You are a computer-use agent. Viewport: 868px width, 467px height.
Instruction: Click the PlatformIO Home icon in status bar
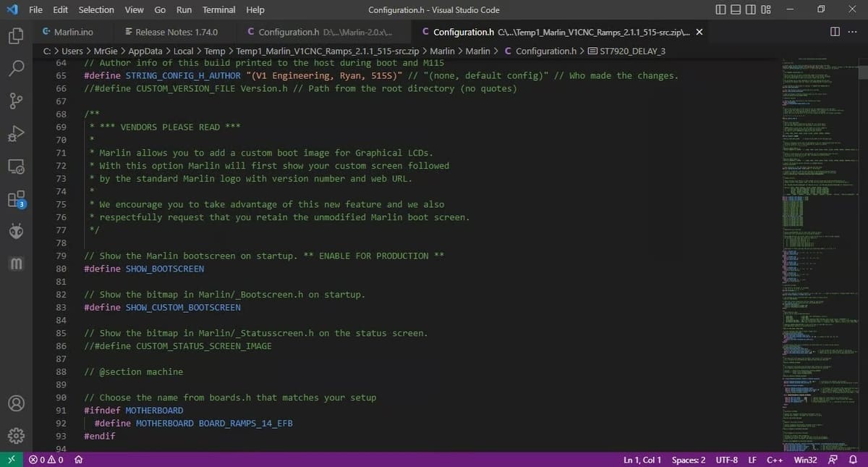click(x=78, y=460)
